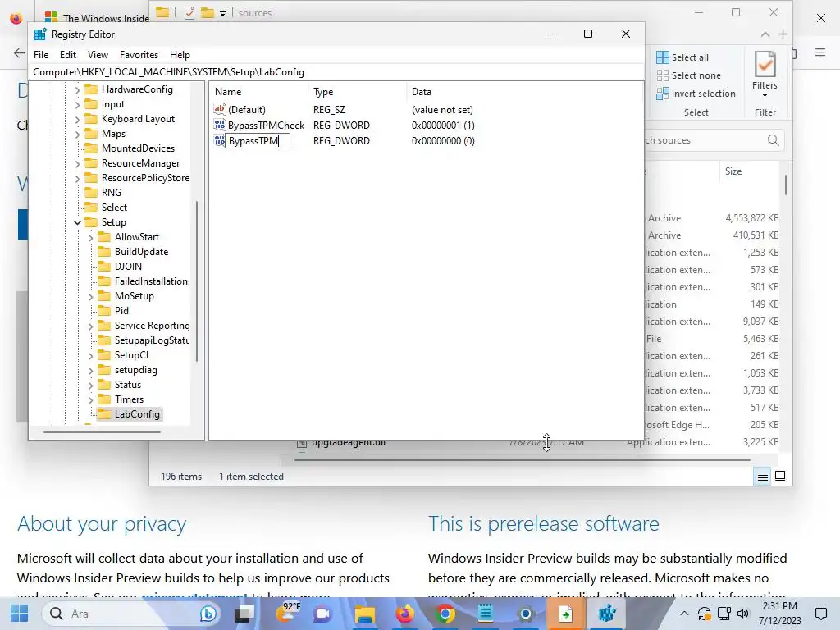Open File Explorer from the taskbar

click(364, 614)
